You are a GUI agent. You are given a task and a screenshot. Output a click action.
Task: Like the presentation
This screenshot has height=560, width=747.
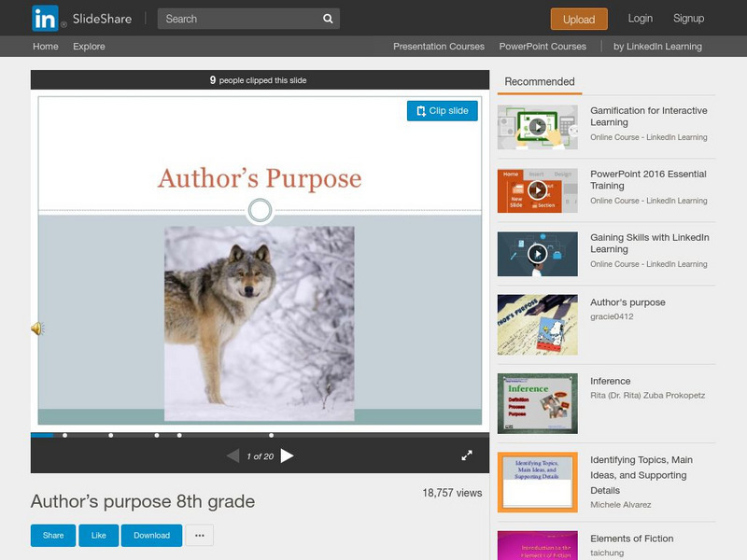[98, 536]
